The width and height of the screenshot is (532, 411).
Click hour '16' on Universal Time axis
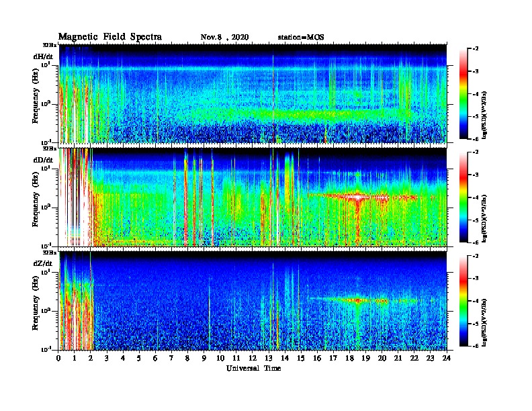point(317,358)
